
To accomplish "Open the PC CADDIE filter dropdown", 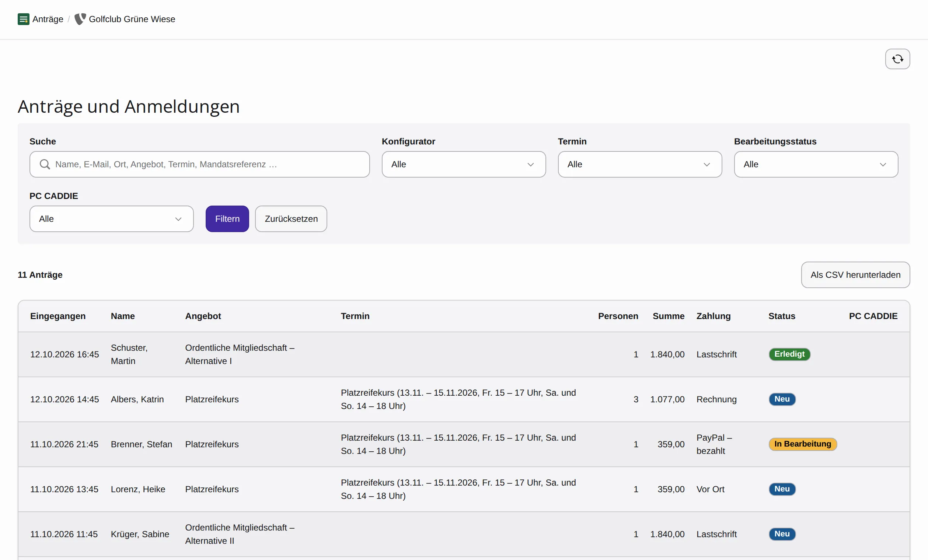I will pyautogui.click(x=111, y=219).
